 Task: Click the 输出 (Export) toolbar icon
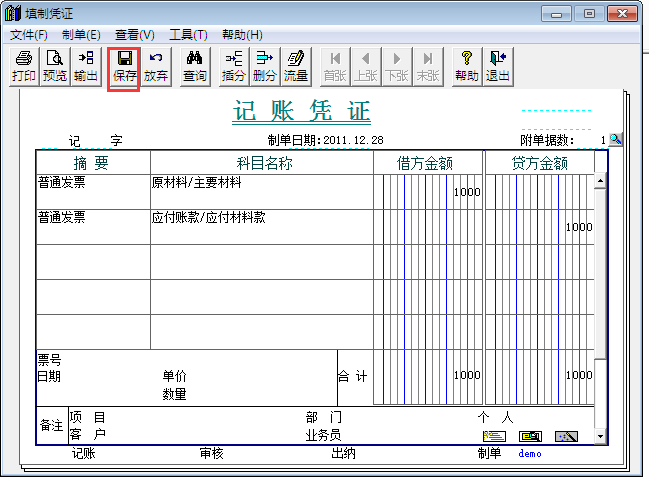tap(86, 66)
